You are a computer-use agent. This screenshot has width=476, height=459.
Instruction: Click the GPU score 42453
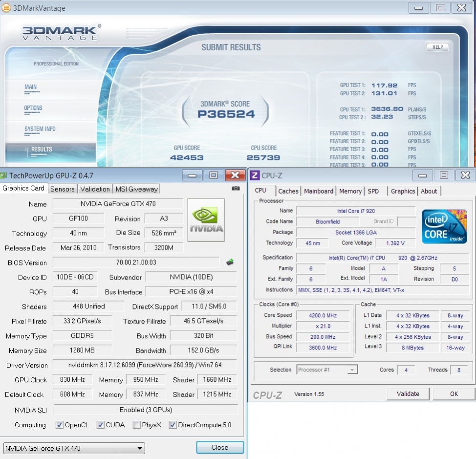click(x=187, y=157)
